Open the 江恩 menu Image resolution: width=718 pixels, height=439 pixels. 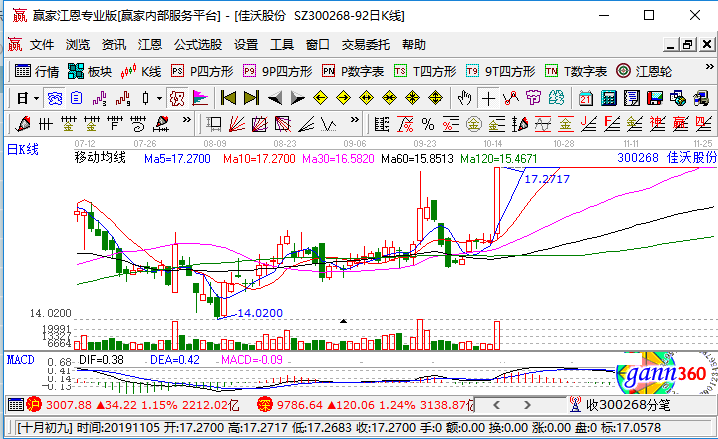pos(150,44)
